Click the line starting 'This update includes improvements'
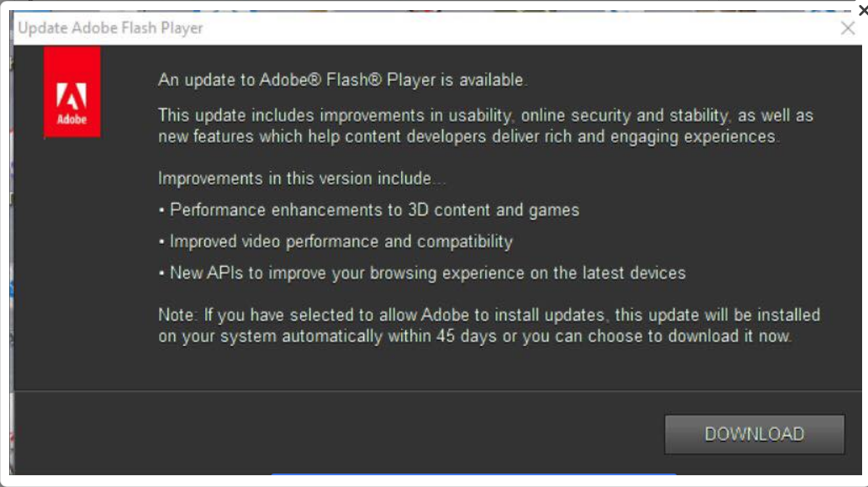This screenshot has height=487, width=868. [485, 115]
